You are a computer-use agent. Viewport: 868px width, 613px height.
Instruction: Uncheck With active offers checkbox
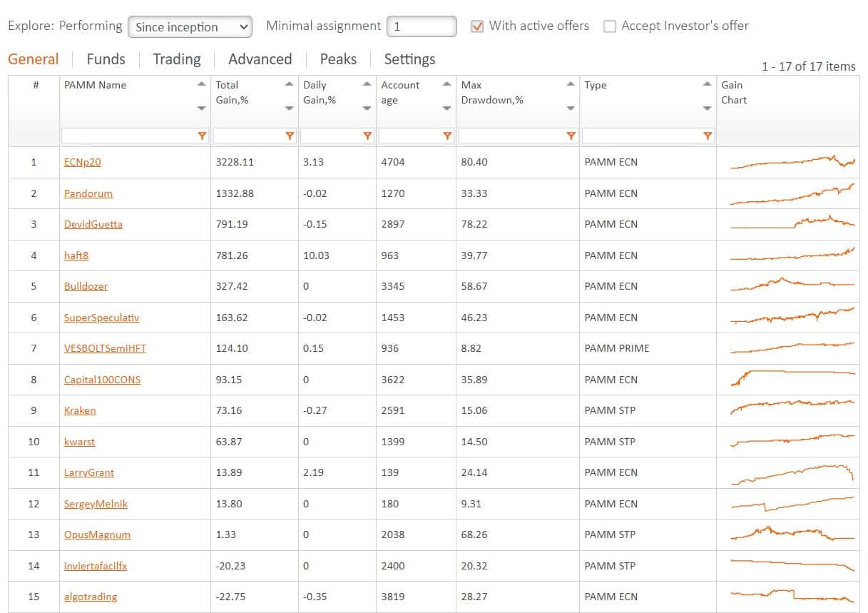477,26
